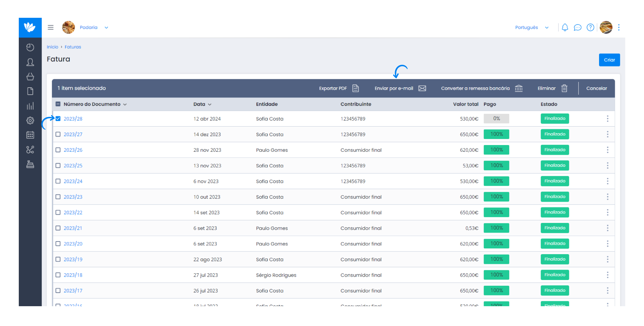The width and height of the screenshot is (644, 326).
Task: Open row actions for invoice 2023/21
Action: pos(607,228)
